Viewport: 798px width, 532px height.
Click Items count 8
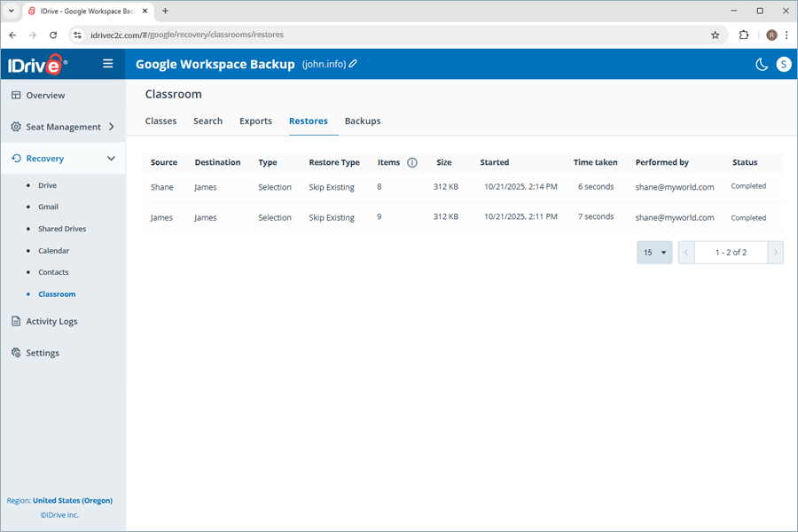coord(379,187)
